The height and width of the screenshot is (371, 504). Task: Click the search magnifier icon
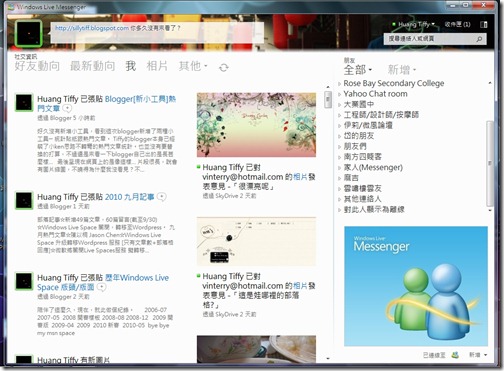click(x=479, y=39)
